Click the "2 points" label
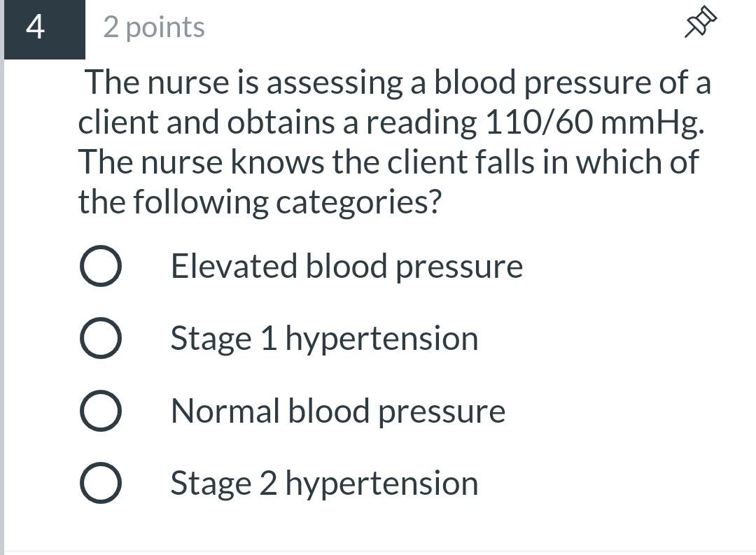Image resolution: width=756 pixels, height=555 pixels. point(154,27)
